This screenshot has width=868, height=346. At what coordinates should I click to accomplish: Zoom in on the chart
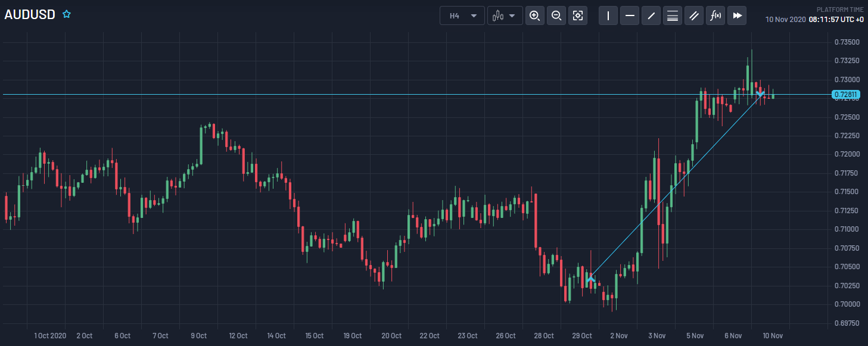click(x=534, y=15)
